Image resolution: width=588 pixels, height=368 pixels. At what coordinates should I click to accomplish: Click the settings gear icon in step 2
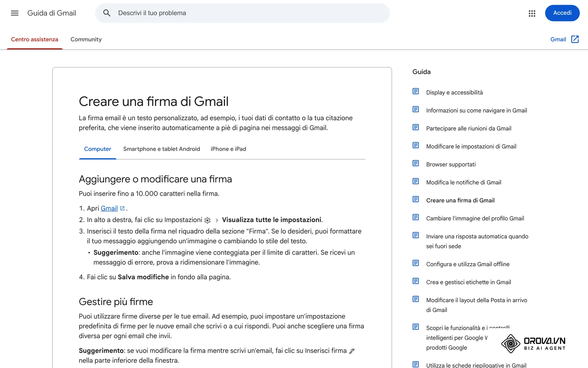tap(208, 220)
